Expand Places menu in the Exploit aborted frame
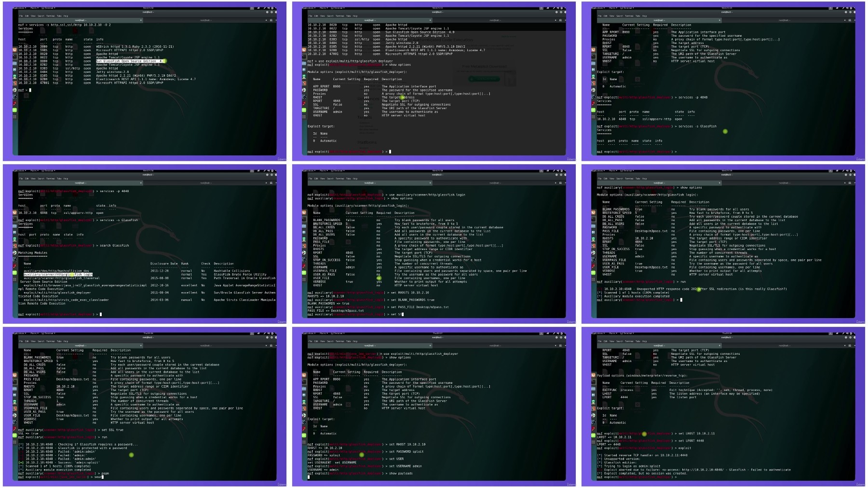The image size is (868, 488). coord(613,334)
